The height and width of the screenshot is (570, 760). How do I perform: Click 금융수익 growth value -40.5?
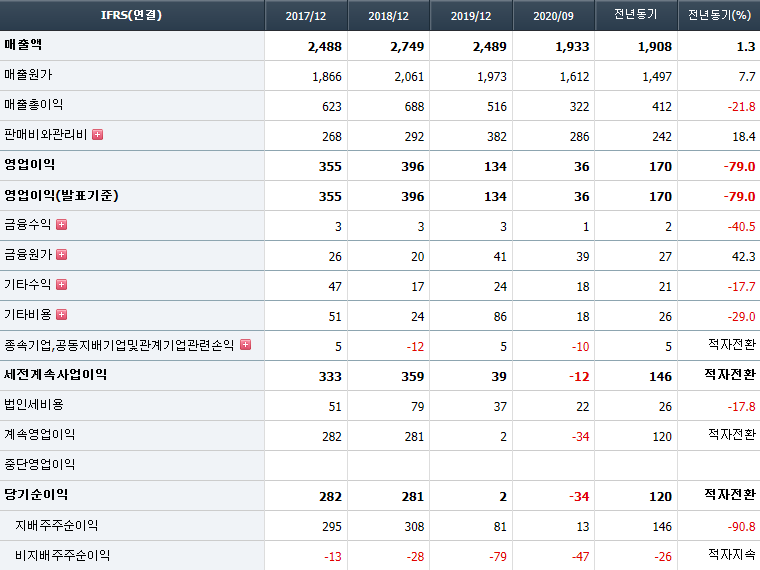(741, 227)
